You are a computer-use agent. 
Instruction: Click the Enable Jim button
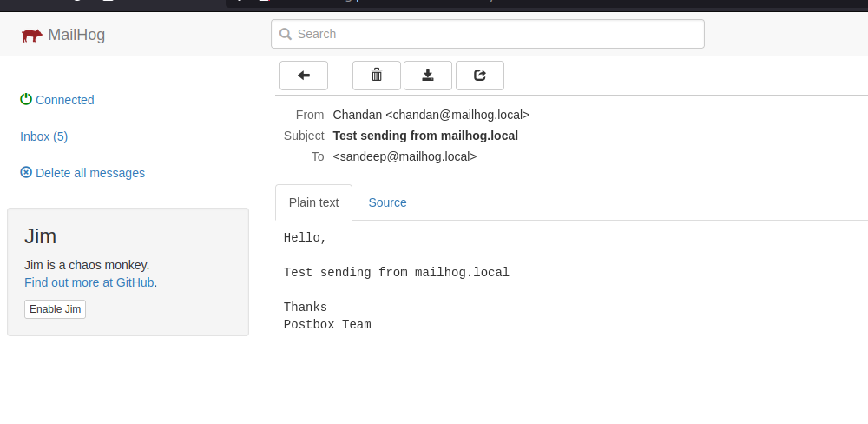55,309
